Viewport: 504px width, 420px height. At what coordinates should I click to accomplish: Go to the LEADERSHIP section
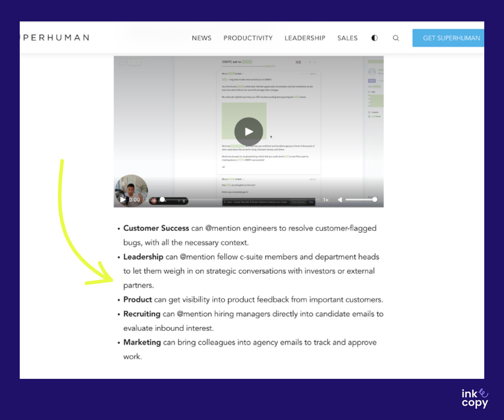(305, 38)
